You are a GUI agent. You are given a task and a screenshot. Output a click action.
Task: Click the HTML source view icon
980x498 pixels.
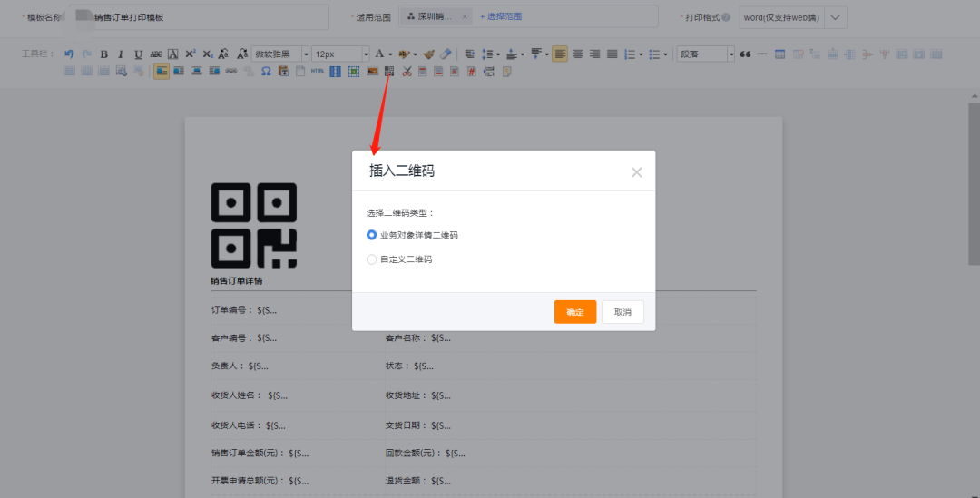pos(318,72)
